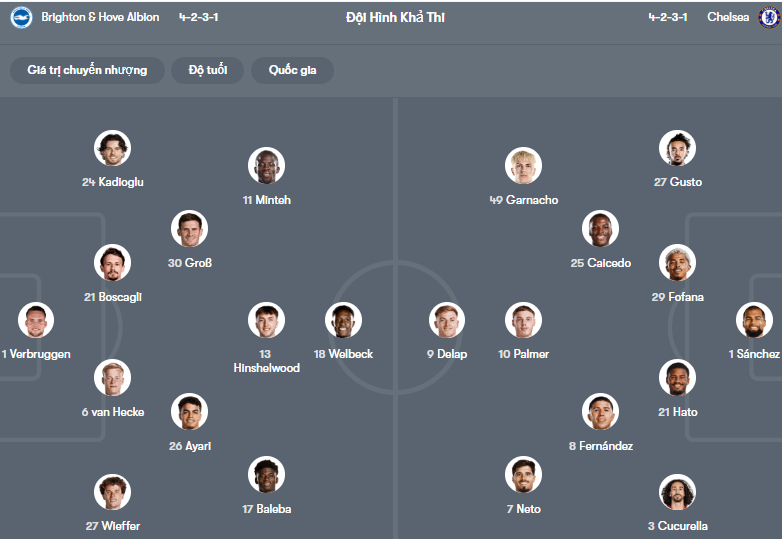The height and width of the screenshot is (539, 782).
Task: Click the Chelsea club crest icon
Action: [768, 17]
